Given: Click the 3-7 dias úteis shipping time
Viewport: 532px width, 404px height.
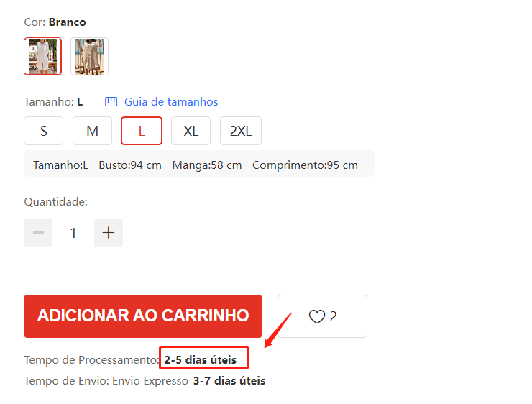Looking at the screenshot, I should (229, 380).
